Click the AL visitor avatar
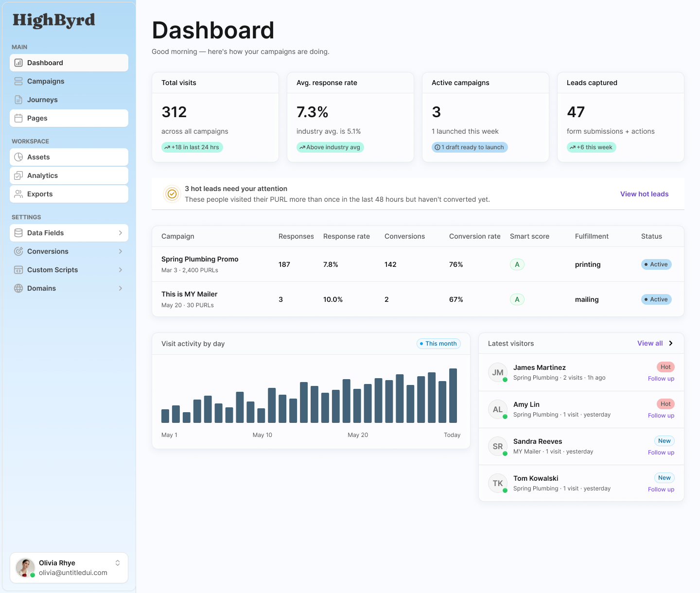 pyautogui.click(x=498, y=409)
